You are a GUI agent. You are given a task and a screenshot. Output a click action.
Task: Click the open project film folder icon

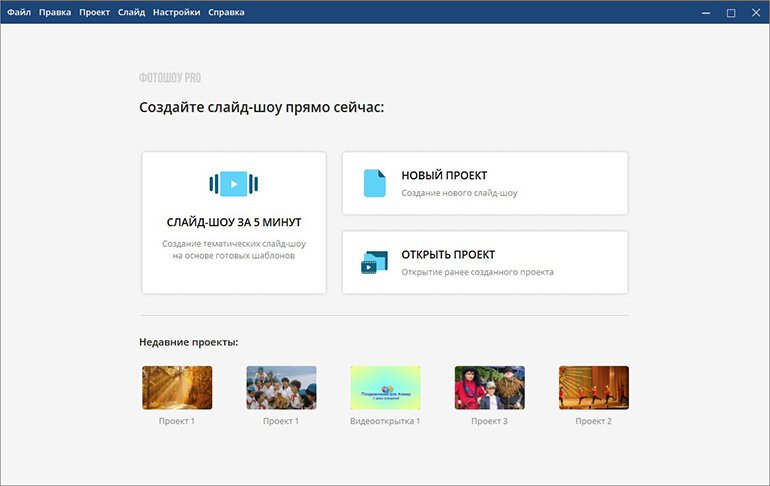pos(374,262)
